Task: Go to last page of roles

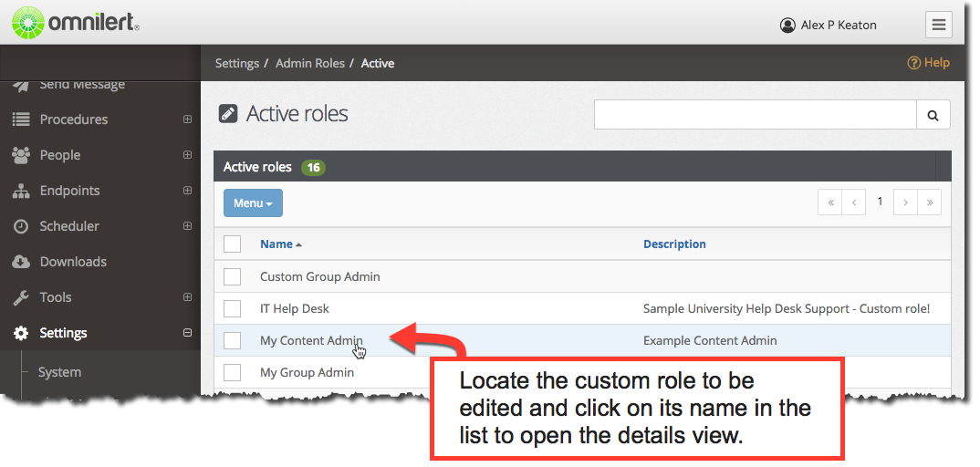Action: (x=930, y=202)
